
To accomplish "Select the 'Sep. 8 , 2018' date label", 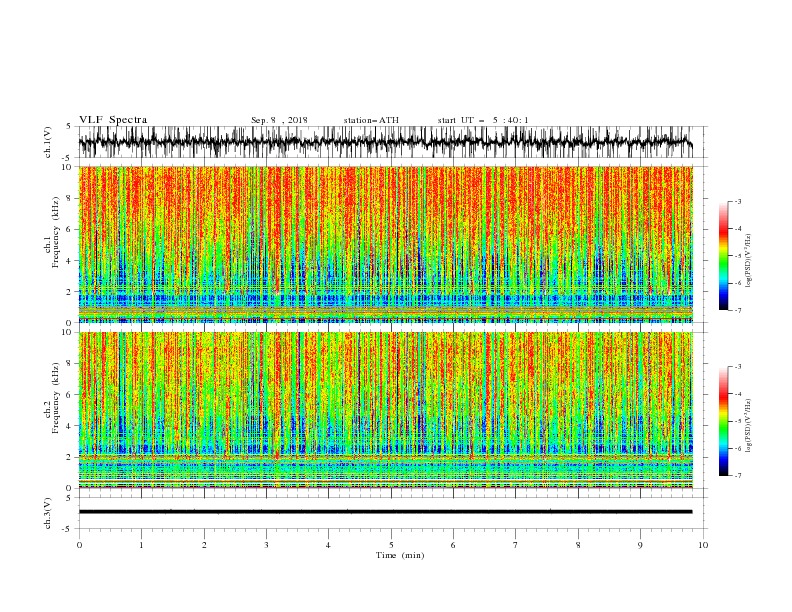I will pyautogui.click(x=279, y=120).
